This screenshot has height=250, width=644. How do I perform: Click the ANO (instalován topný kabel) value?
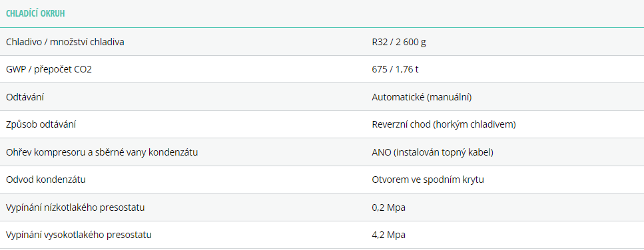tap(432, 152)
